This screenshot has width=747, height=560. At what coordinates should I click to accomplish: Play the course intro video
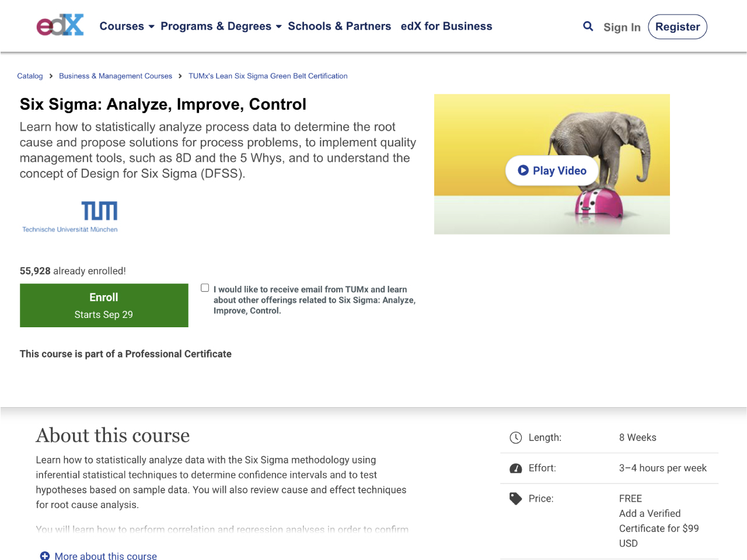pos(552,170)
